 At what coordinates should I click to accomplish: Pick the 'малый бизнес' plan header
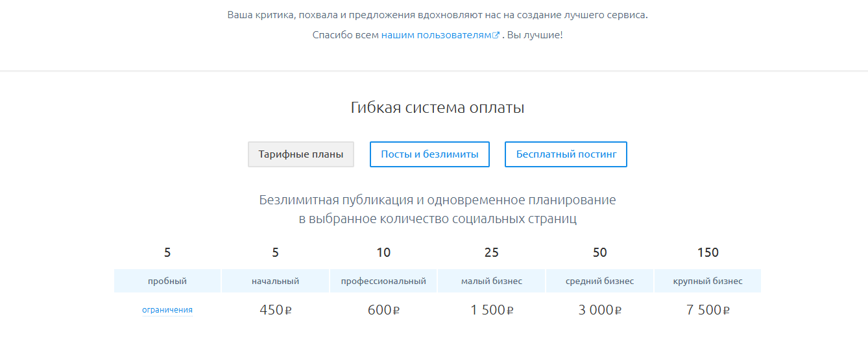point(492,281)
